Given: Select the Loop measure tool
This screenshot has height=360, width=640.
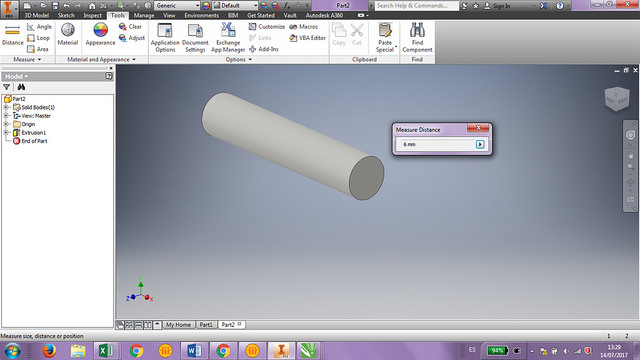Looking at the screenshot, I should 38,38.
